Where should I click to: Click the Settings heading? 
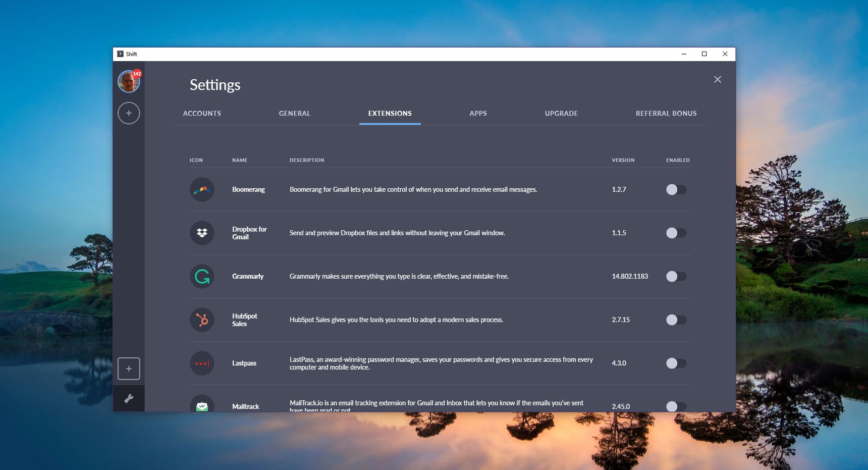click(x=215, y=85)
